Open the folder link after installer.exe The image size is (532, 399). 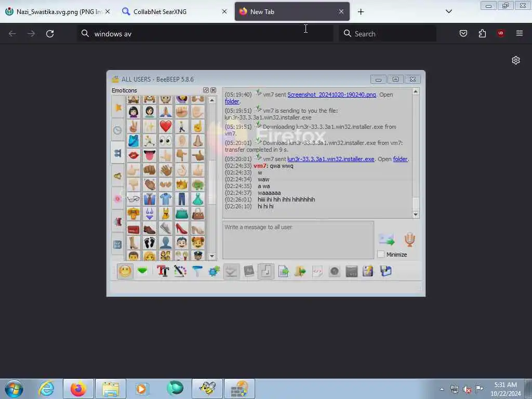pos(400,159)
